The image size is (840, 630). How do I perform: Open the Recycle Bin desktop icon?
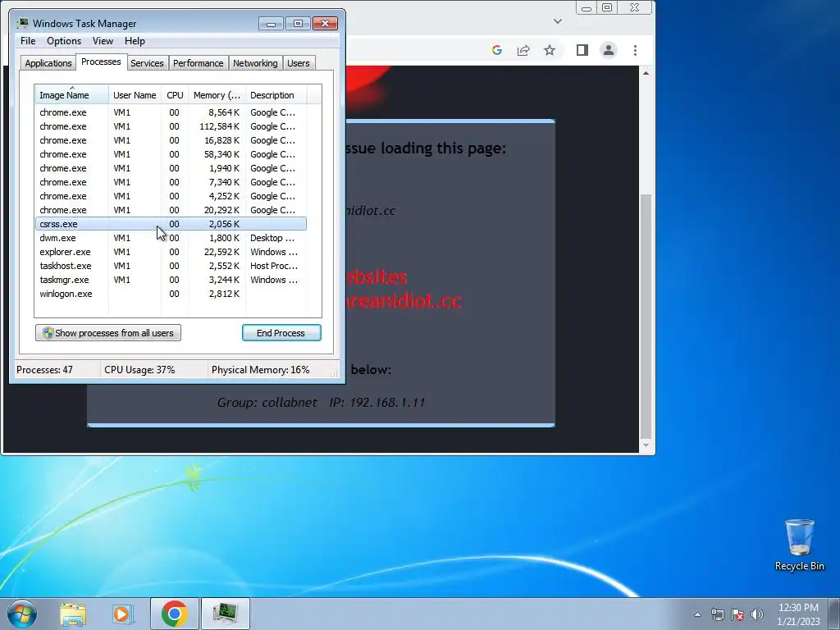click(799, 545)
